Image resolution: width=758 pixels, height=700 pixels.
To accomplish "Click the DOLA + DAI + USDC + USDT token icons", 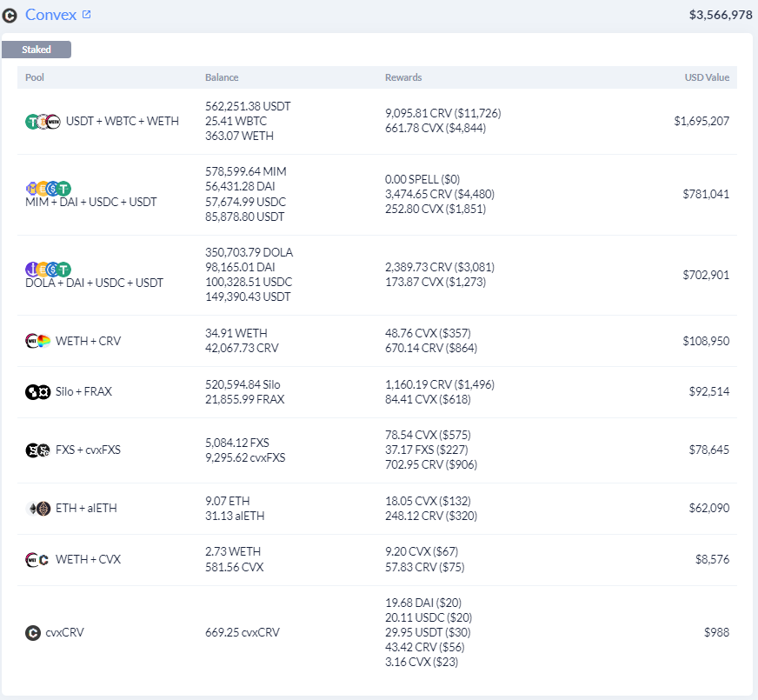I will coord(49,269).
